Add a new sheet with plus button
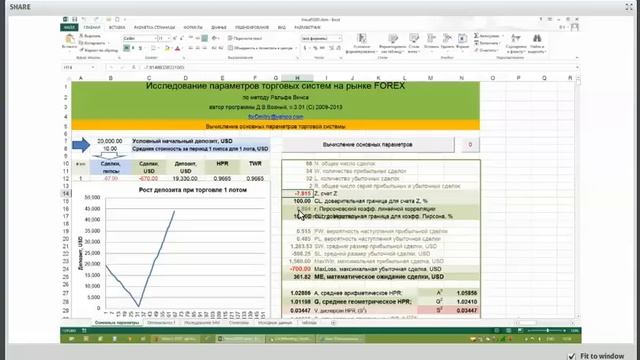 [333, 323]
